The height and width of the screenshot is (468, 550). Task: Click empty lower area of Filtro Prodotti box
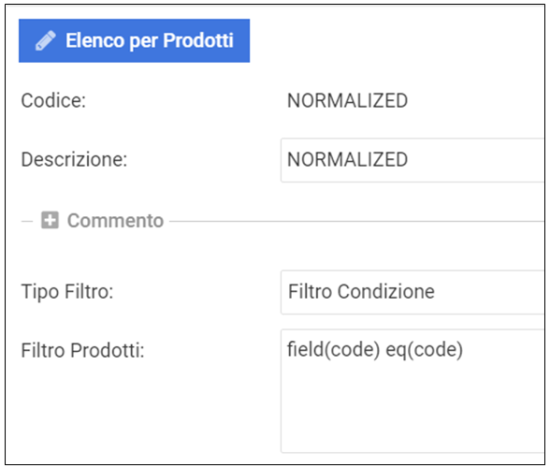(x=412, y=414)
